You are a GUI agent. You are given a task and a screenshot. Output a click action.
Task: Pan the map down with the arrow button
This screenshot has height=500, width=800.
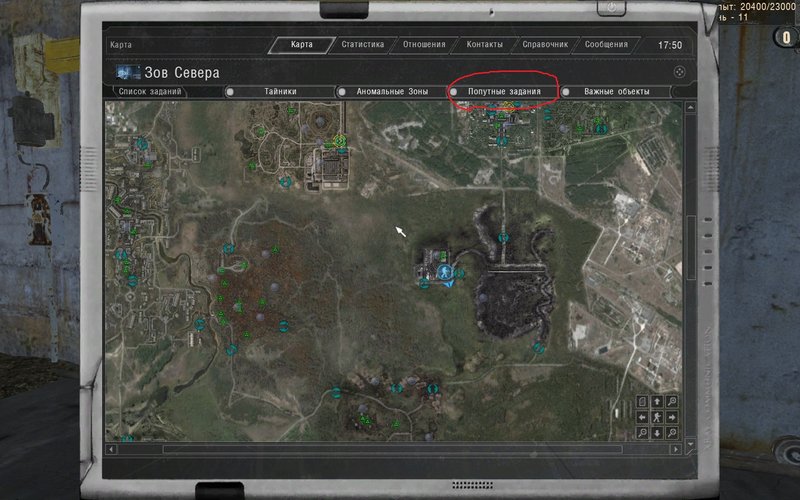[656, 433]
